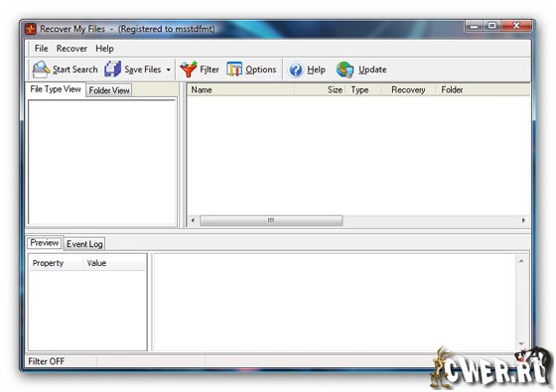
Task: Click the Value column header
Action: coord(114,263)
